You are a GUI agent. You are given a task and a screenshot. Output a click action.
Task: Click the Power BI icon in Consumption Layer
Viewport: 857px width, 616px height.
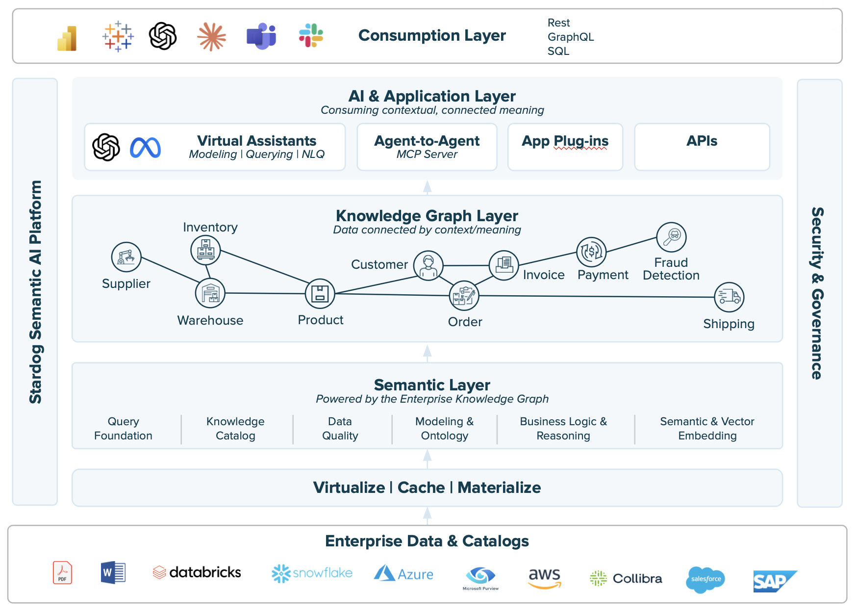point(67,38)
